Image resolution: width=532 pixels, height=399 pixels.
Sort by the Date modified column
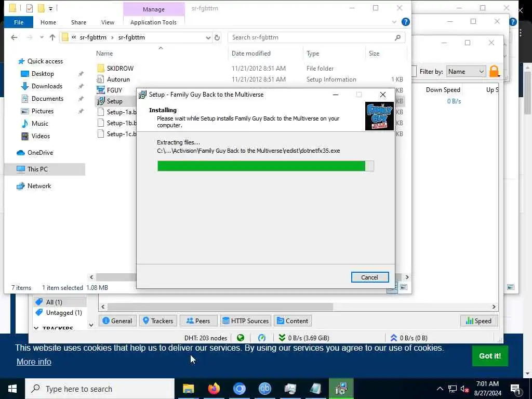pos(251,54)
